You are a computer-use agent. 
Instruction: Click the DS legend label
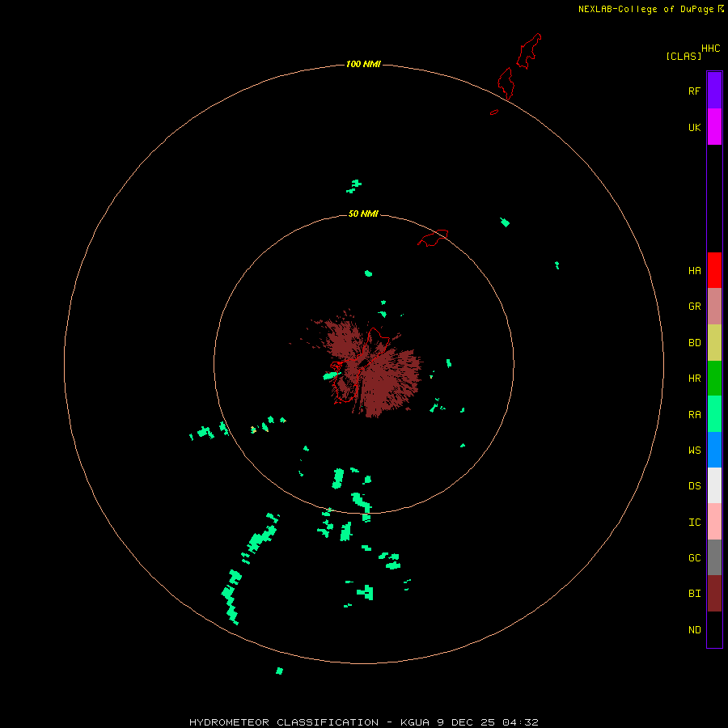[x=694, y=486]
